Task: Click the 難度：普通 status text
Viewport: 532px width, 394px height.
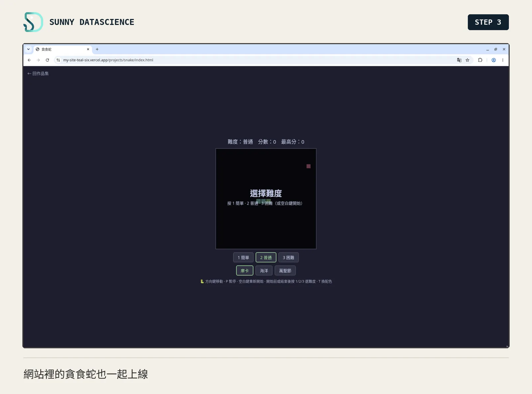Action: click(x=240, y=142)
